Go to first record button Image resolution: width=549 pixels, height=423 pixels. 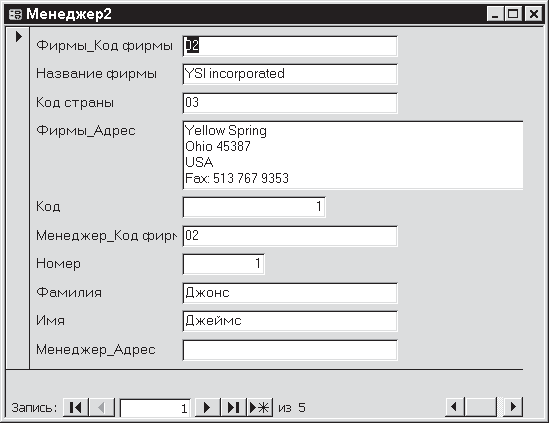click(x=76, y=407)
